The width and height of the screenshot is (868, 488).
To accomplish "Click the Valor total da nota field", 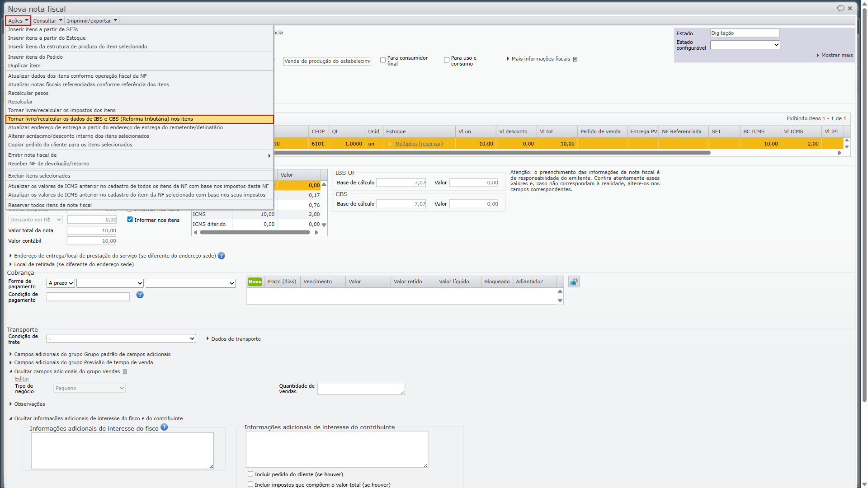I will (92, 230).
